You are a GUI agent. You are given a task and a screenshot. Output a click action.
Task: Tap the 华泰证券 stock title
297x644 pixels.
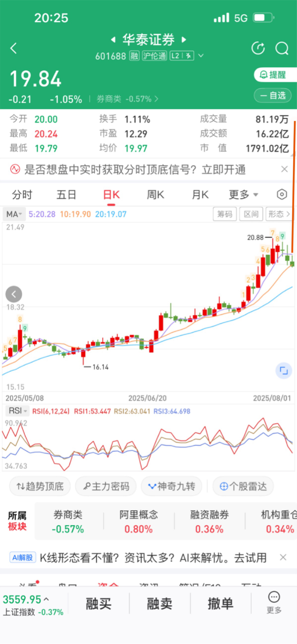(x=148, y=39)
